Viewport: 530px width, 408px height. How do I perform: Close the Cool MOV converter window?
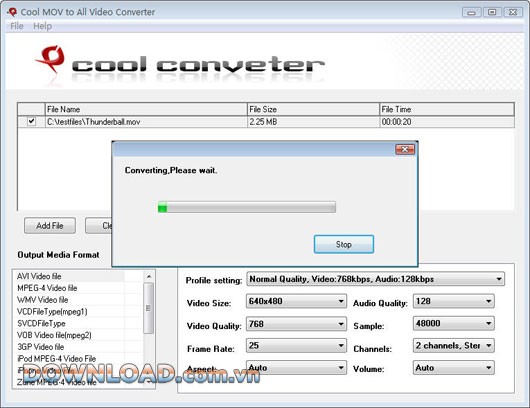click(513, 12)
